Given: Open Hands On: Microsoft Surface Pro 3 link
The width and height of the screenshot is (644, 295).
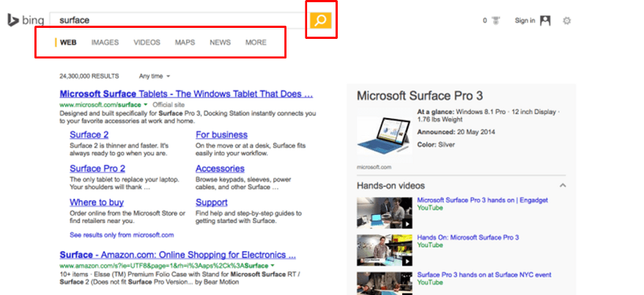Looking at the screenshot, I should tap(468, 238).
